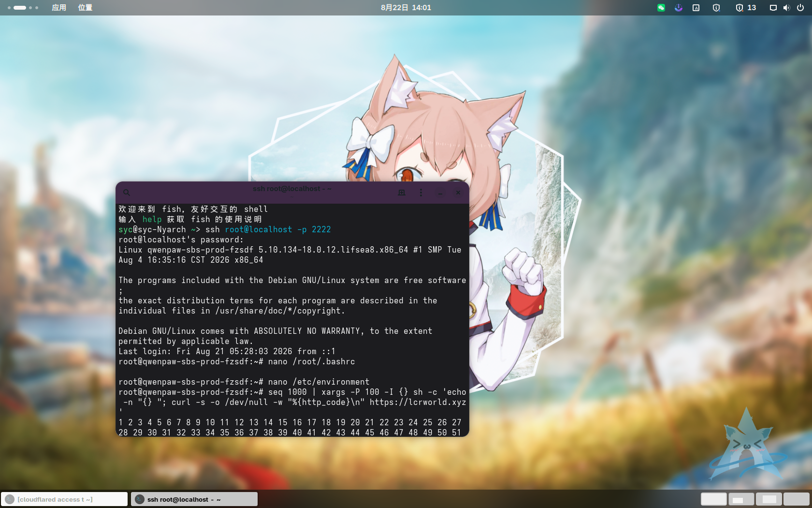The height and width of the screenshot is (508, 812).
Task: Click the terminal title 'ssh root@localhost - ~'
Action: coord(292,189)
